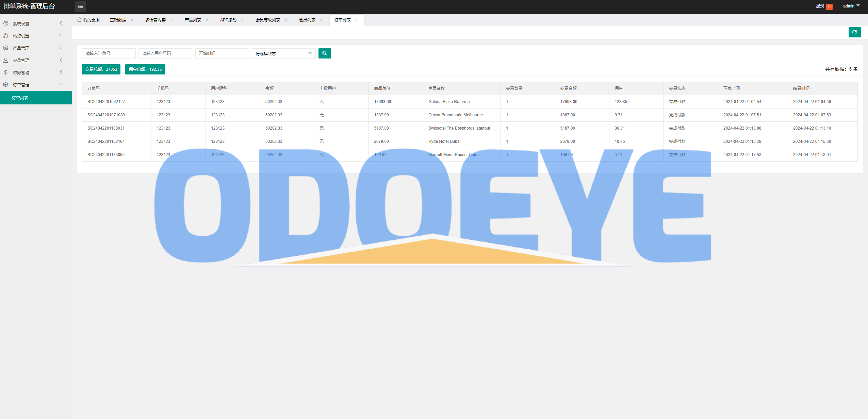Switch to the 会员列表 tab
Viewport: 868px width, 419px height.
click(x=307, y=20)
